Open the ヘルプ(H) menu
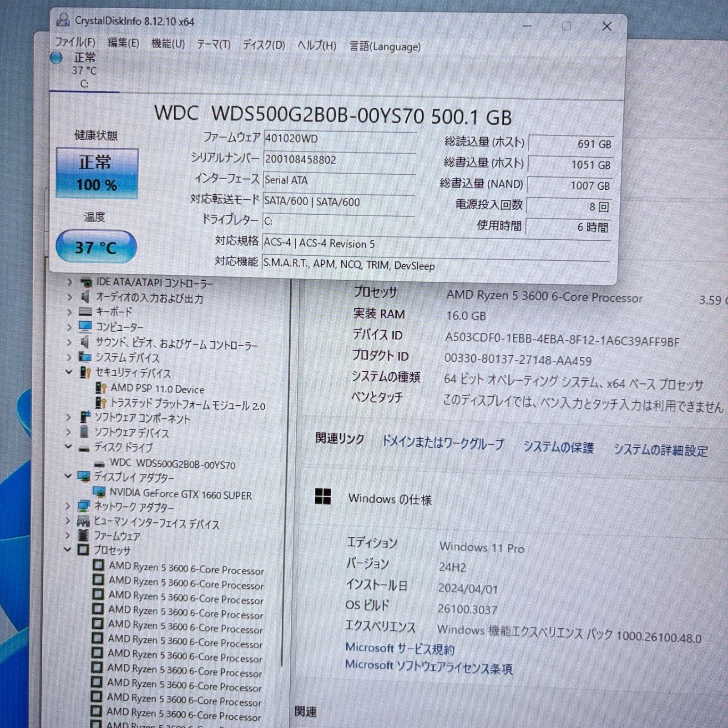This screenshot has width=728, height=728. tap(317, 45)
